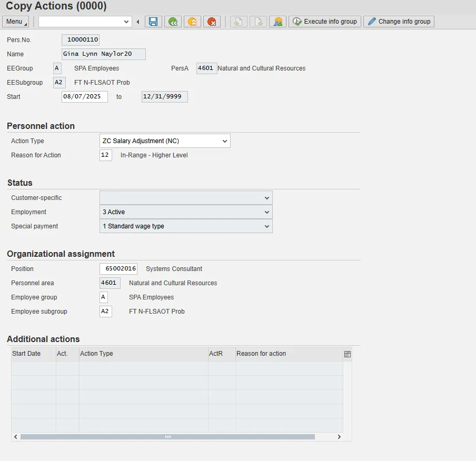Click Change info group button

[399, 22]
